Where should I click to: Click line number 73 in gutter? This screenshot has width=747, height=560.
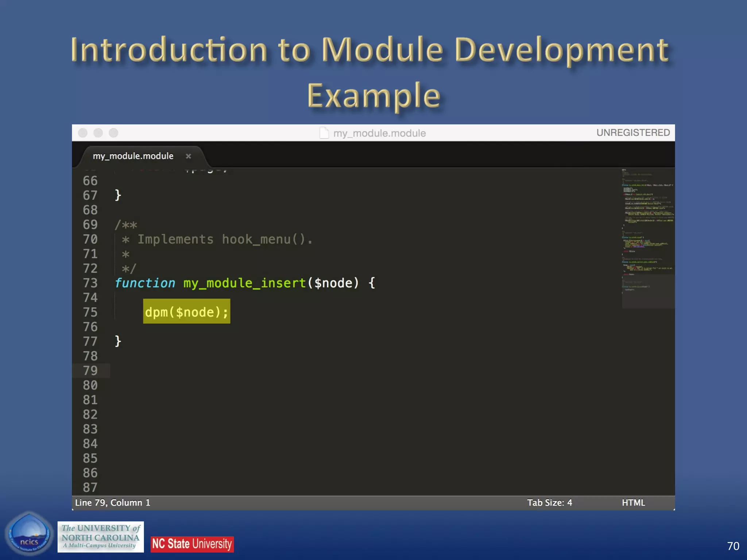tap(90, 283)
